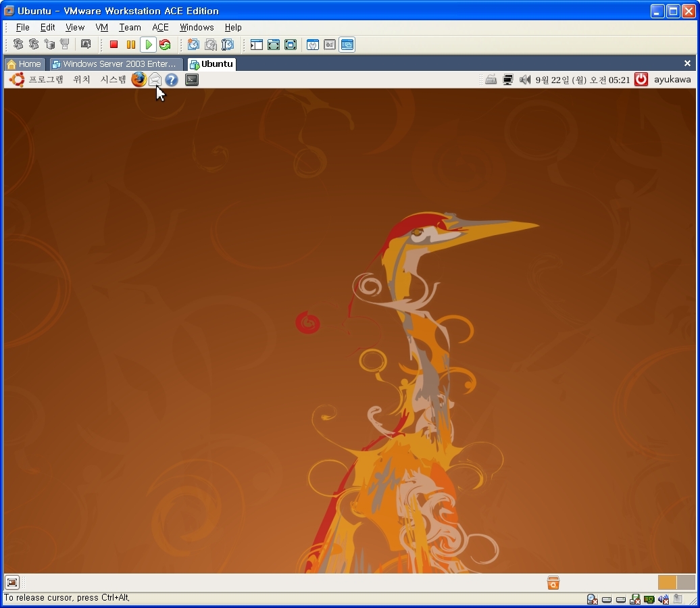Switch to full screen mode
The width and height of the screenshot is (700, 608).
(273, 45)
